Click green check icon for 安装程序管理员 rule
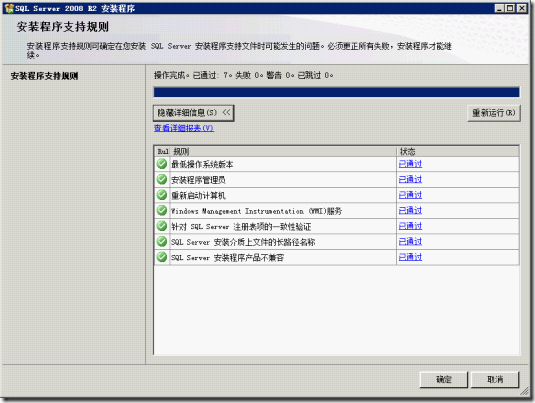This screenshot has width=535, height=403. click(162, 179)
